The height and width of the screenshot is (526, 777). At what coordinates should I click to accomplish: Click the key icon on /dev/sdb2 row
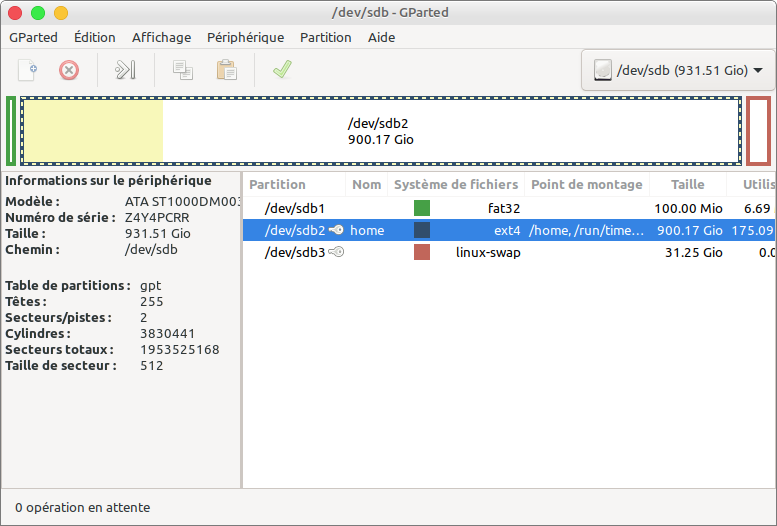pyautogui.click(x=336, y=230)
